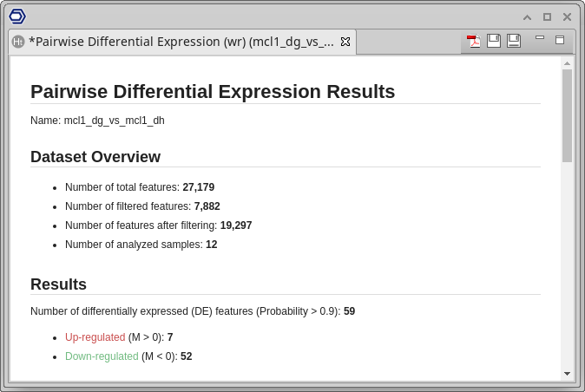Click the scrollbar up arrow
Viewport: 585px width, 392px height.
pos(567,63)
